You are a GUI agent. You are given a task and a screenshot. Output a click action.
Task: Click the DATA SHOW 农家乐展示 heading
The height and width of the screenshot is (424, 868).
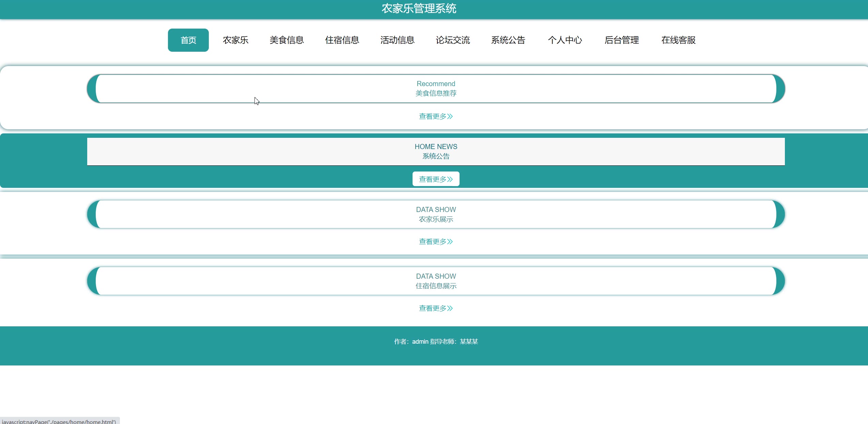point(436,214)
